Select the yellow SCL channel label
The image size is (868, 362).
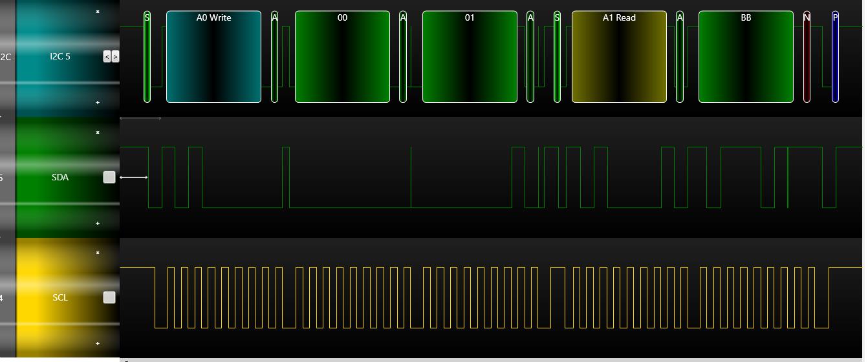60,297
